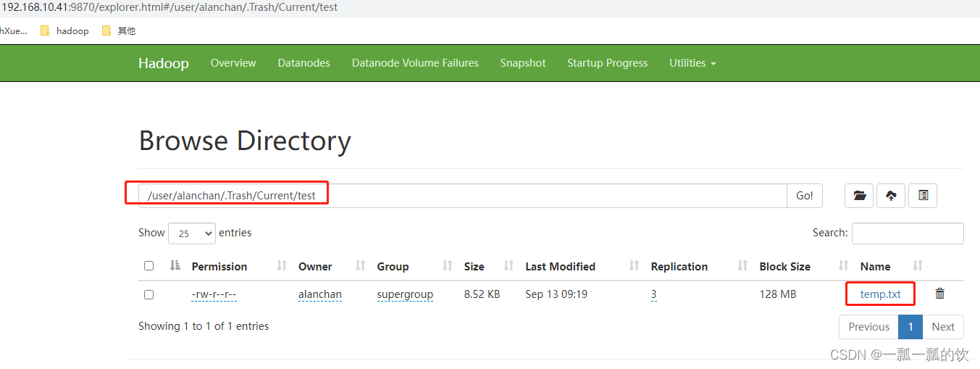Sort by the Owner column arrows
The width and height of the screenshot is (980, 369).
click(360, 266)
